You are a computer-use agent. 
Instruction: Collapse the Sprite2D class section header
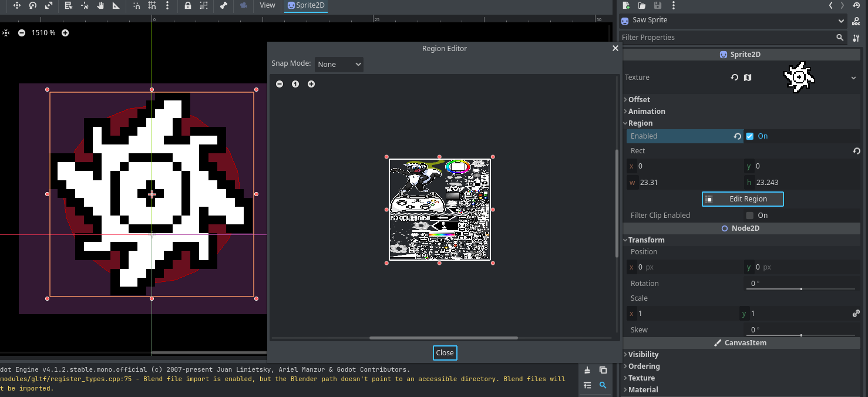740,55
